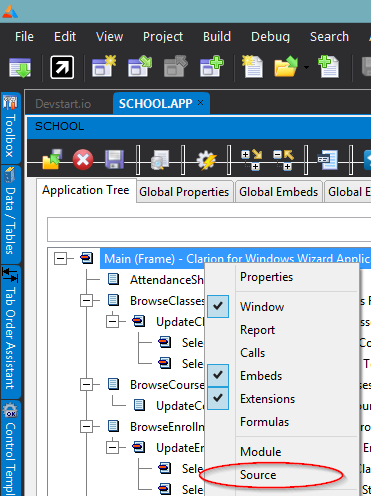Open the Toolbox side panel
Screen dimensions: 371x496
click(x=11, y=128)
